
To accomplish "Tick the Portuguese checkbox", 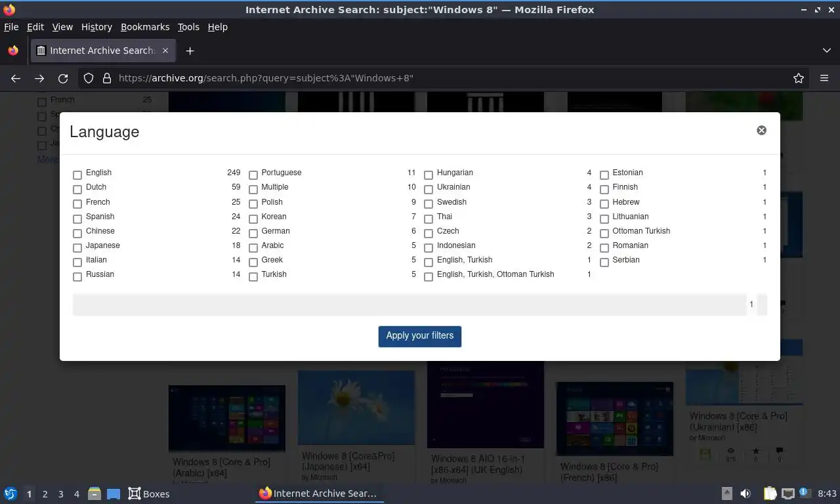I will tap(253, 175).
